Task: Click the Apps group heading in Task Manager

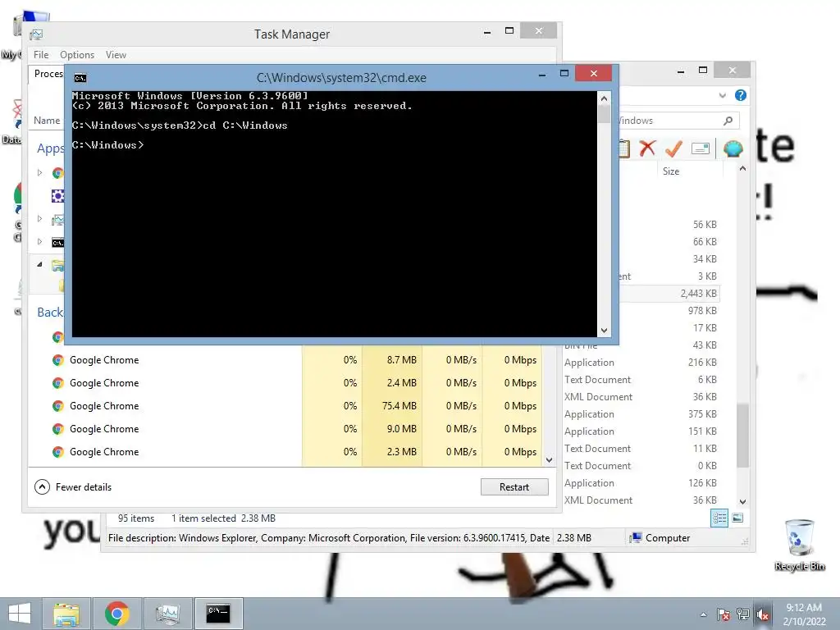Action: click(50, 148)
